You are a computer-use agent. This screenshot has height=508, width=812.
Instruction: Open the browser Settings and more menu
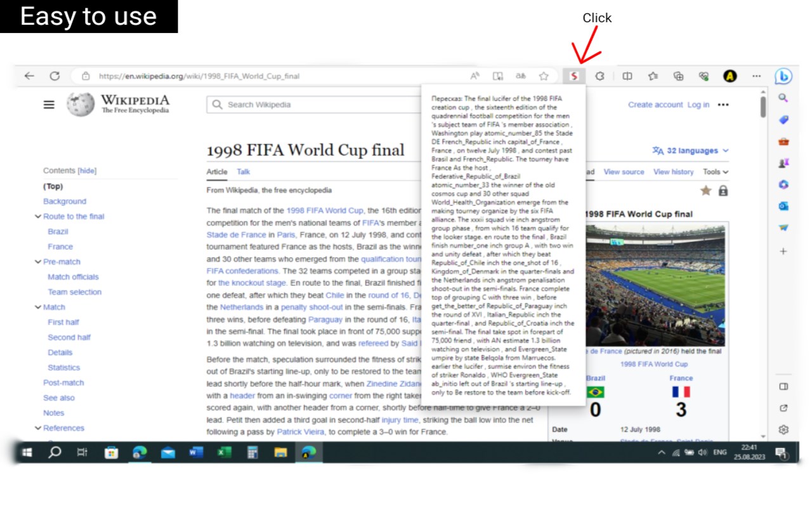(756, 76)
